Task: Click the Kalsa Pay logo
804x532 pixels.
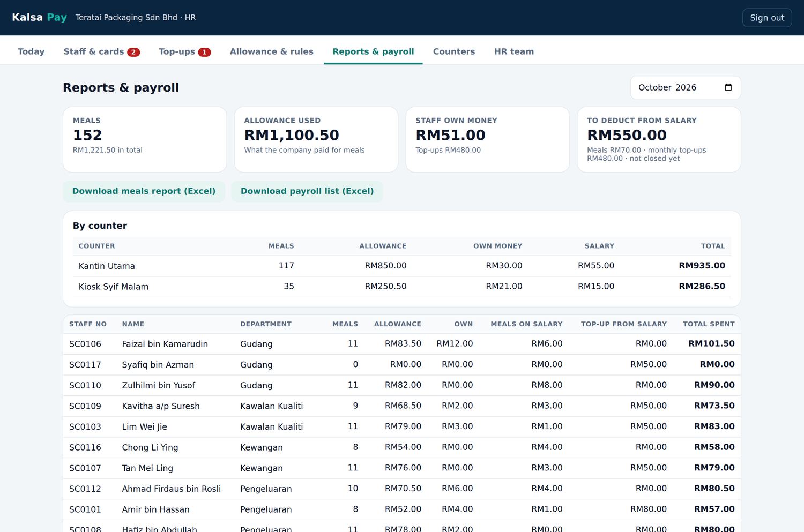Action: (39, 17)
